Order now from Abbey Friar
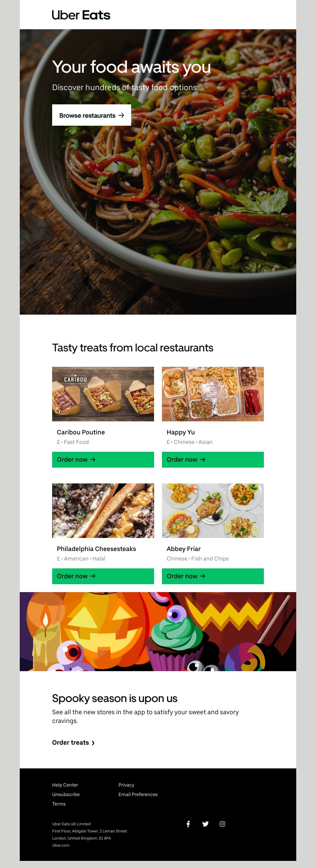The height and width of the screenshot is (868, 316). pos(213,576)
